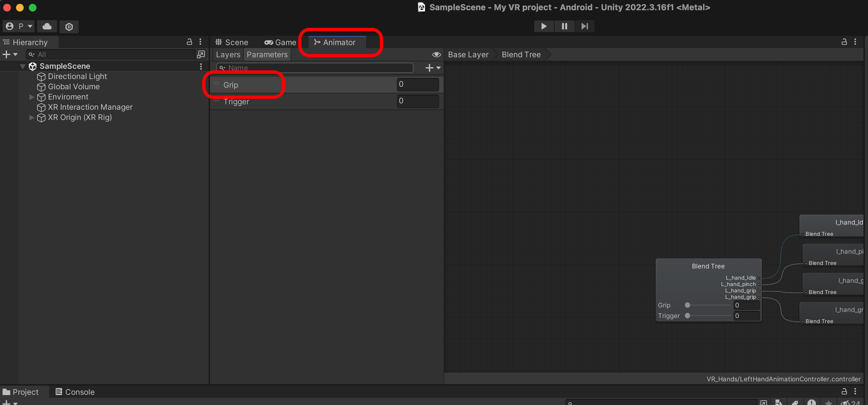Click Base Layer in the breadcrumb
This screenshot has height=405, width=868.
468,54
